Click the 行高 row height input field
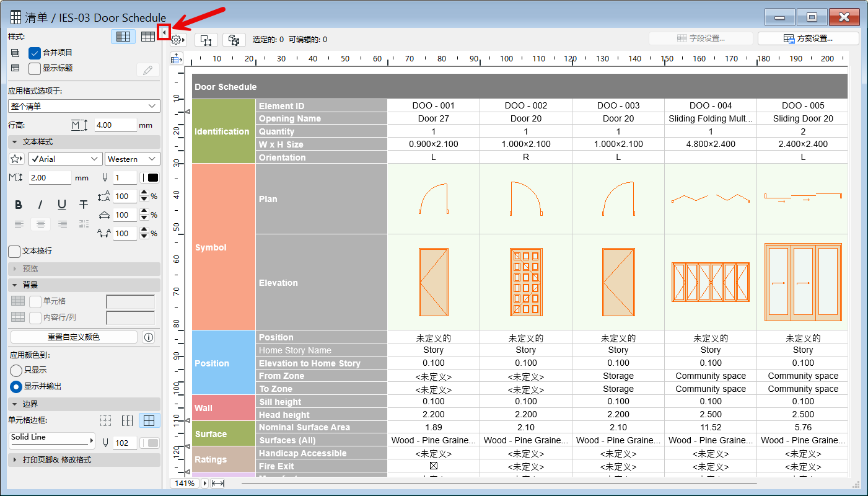 [115, 125]
